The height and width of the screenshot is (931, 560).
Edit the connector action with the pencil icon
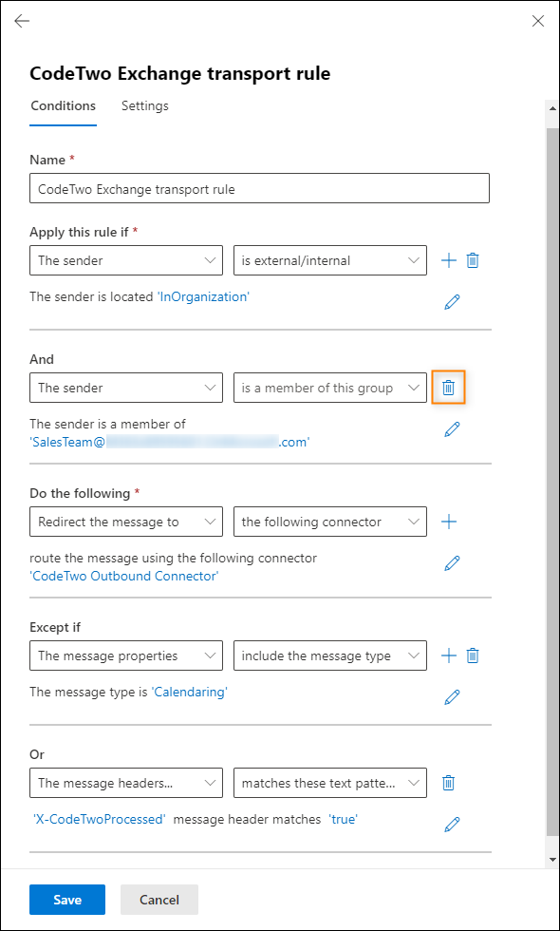click(x=452, y=562)
